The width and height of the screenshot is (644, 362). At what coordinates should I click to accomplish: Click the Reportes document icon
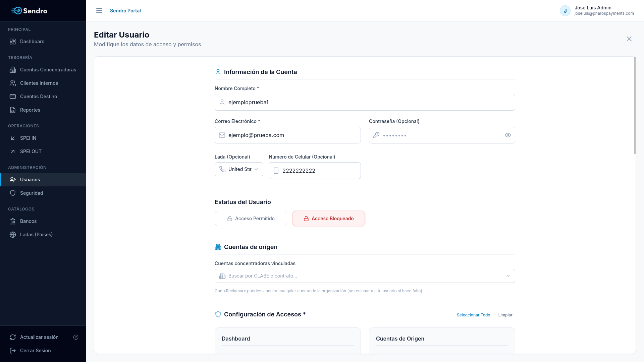(13, 110)
